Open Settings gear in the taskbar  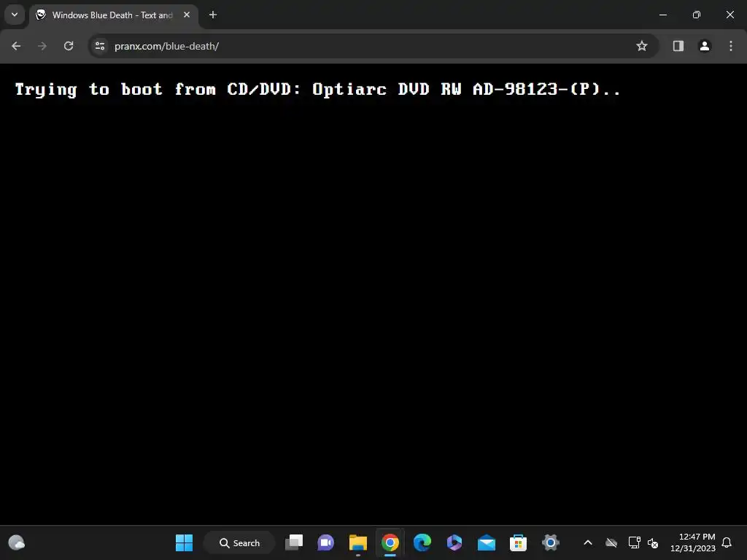(x=550, y=542)
